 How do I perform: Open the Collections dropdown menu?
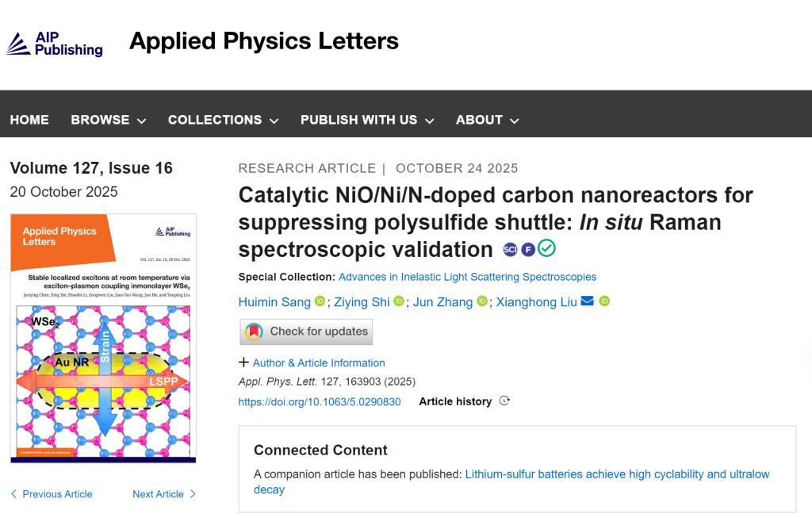click(x=223, y=120)
